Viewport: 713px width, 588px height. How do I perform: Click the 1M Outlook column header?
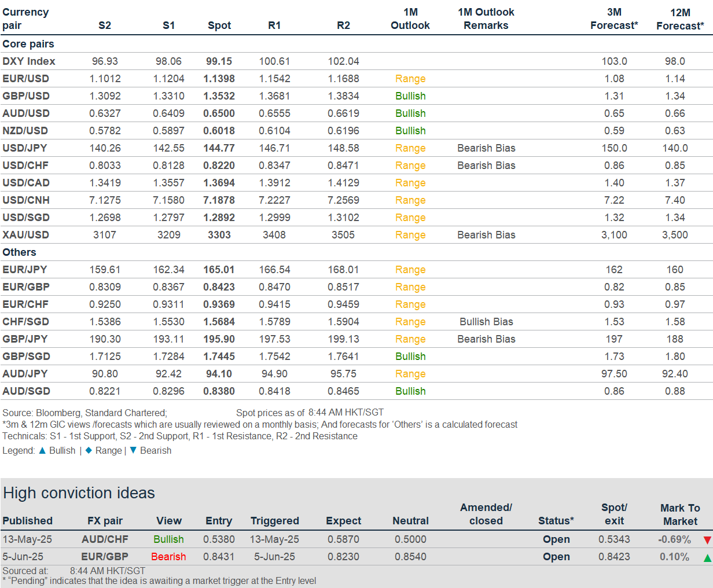tap(410, 19)
